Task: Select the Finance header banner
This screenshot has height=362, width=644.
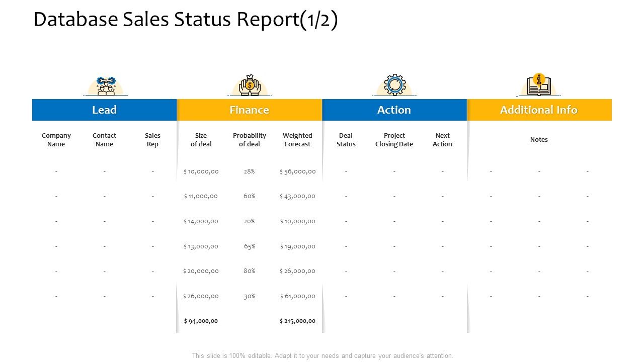Action: [x=250, y=110]
